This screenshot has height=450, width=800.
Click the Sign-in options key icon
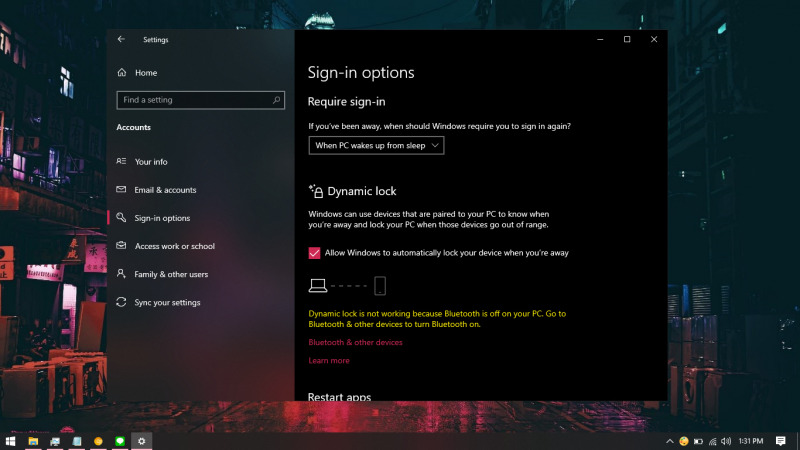(x=121, y=217)
